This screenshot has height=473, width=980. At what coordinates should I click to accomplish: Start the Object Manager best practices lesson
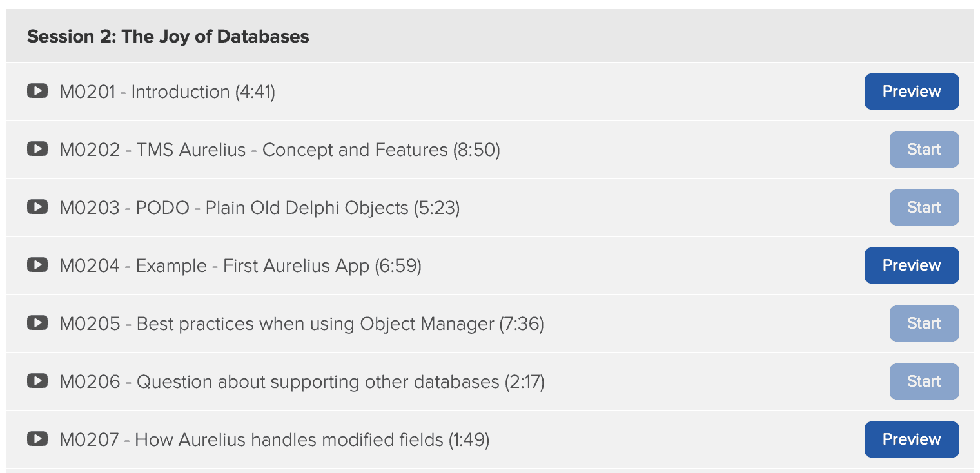pyautogui.click(x=924, y=323)
